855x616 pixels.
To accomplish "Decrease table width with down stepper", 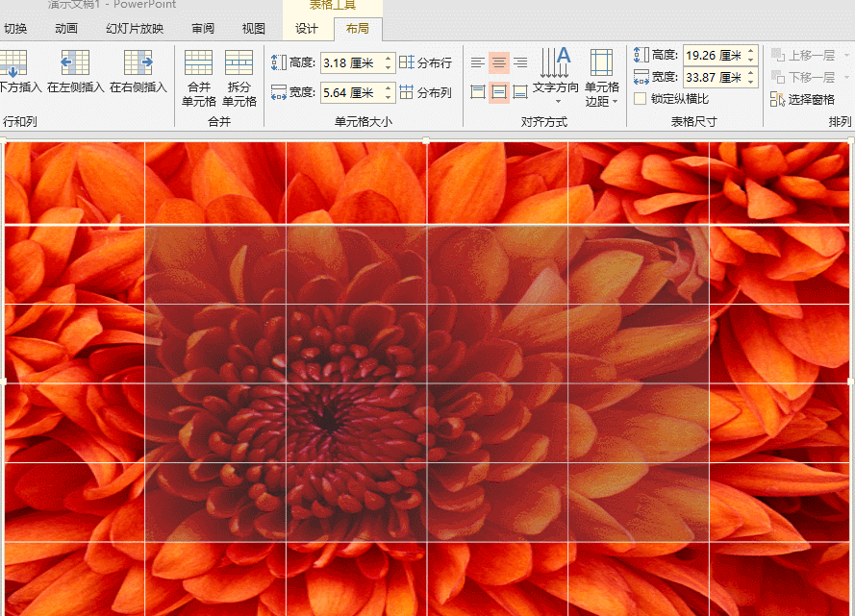I will coord(751,82).
